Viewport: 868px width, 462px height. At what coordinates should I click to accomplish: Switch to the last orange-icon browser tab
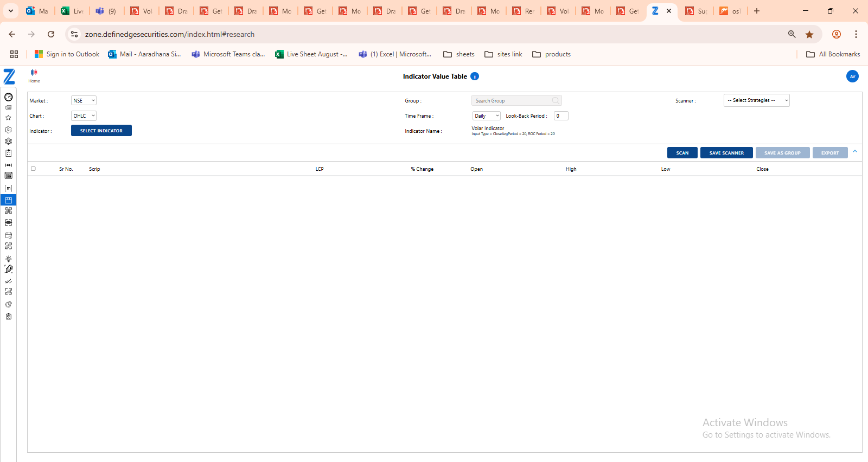[x=730, y=11]
